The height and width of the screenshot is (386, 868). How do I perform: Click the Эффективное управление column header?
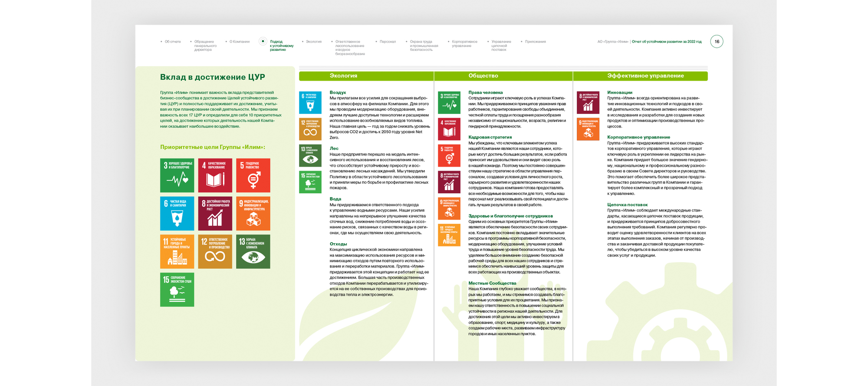pyautogui.click(x=641, y=76)
